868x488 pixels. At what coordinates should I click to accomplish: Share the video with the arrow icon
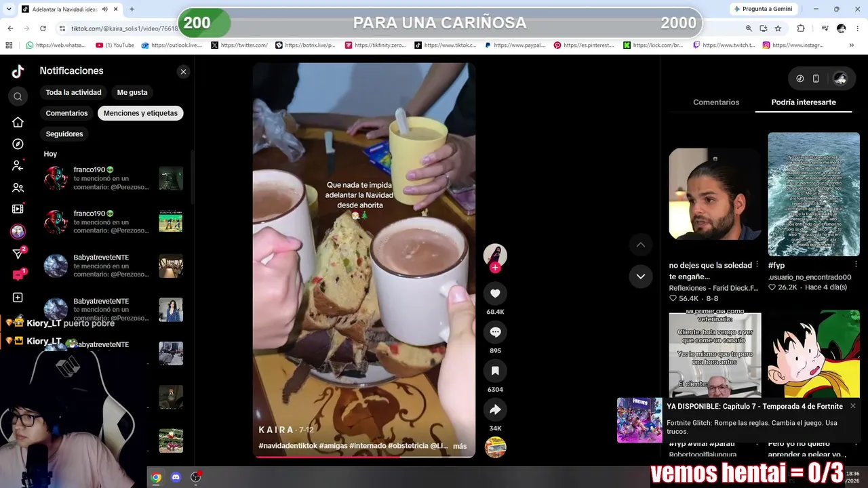click(x=495, y=409)
